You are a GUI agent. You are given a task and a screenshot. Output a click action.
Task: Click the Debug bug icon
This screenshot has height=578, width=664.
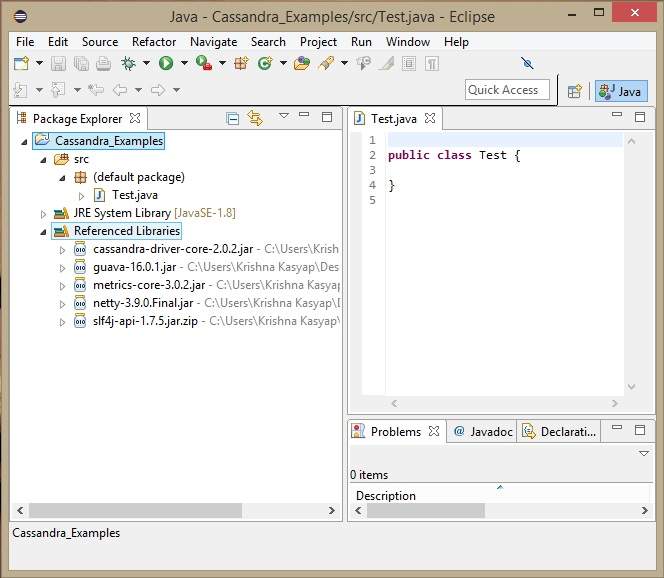128,63
